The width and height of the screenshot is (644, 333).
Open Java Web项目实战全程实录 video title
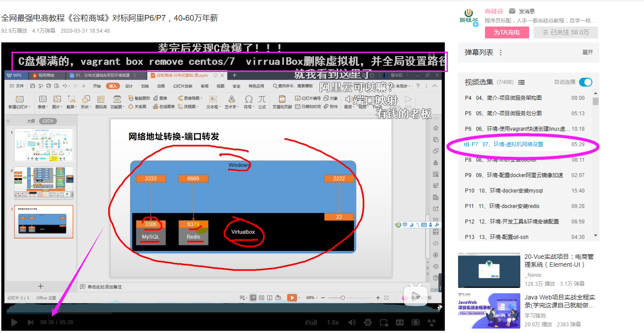(x=560, y=301)
